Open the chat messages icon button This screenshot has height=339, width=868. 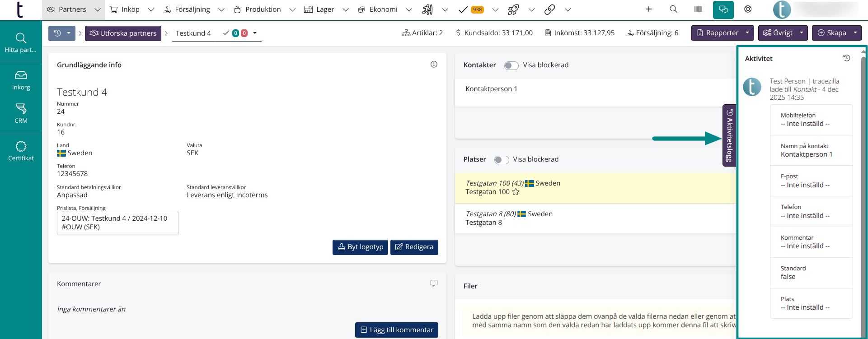click(723, 9)
